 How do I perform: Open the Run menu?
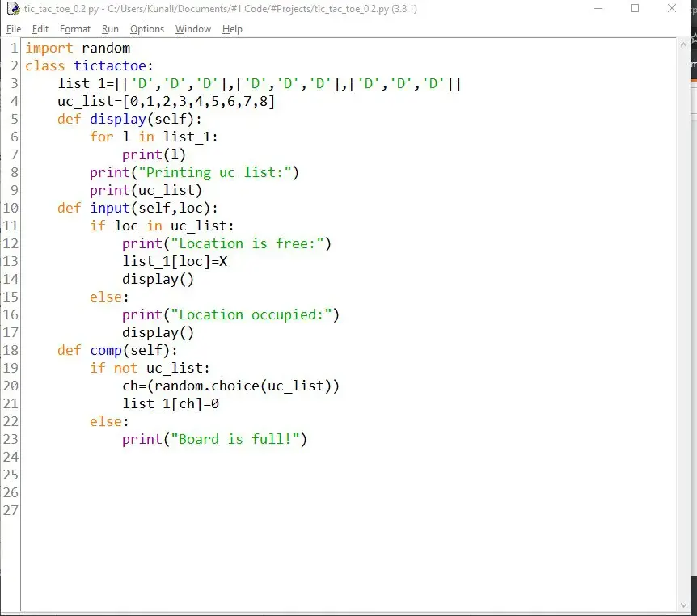click(x=110, y=29)
